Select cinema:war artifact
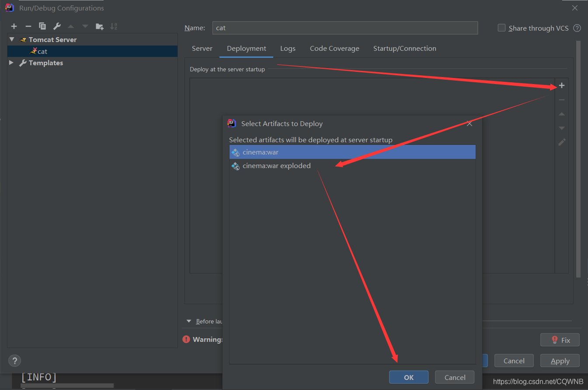 (x=352, y=152)
